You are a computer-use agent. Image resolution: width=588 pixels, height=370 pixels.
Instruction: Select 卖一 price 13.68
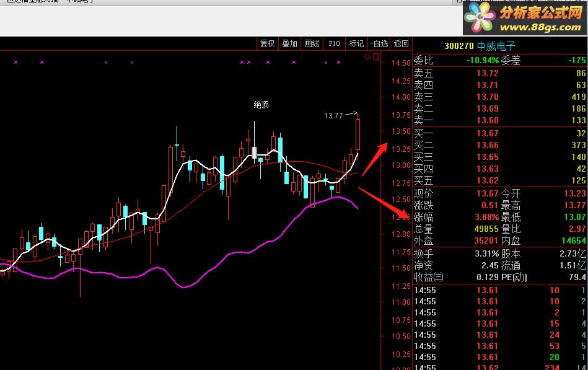coord(488,120)
